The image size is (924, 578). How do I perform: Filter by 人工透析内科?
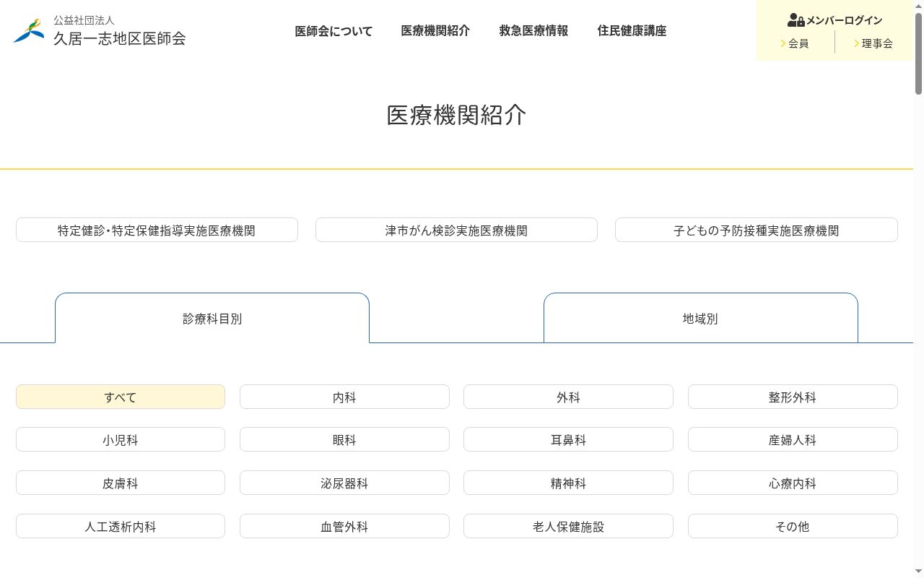(121, 526)
